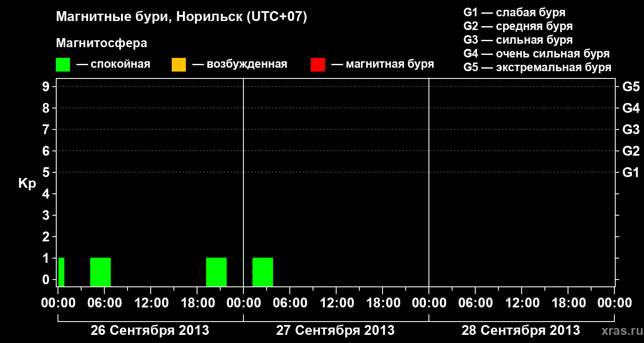The image size is (644, 343).
Task: Click the '— спокойная' legend label
Action: pos(113,64)
